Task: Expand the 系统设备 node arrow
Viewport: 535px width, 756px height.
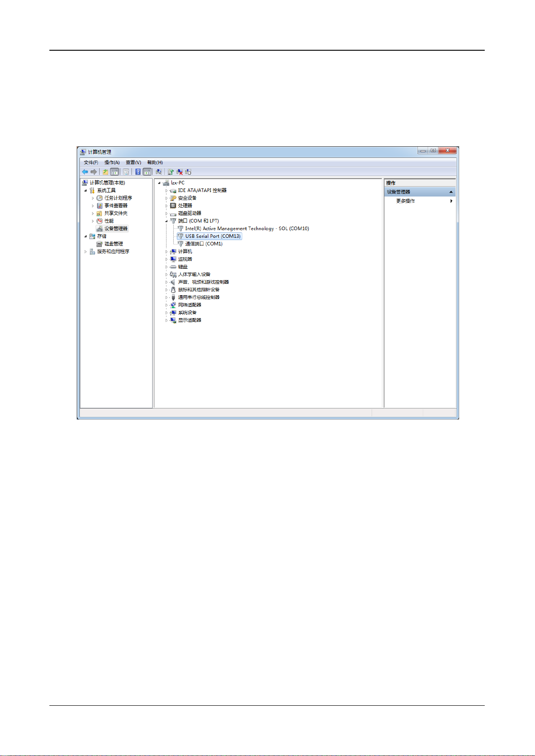Action: pyautogui.click(x=167, y=312)
